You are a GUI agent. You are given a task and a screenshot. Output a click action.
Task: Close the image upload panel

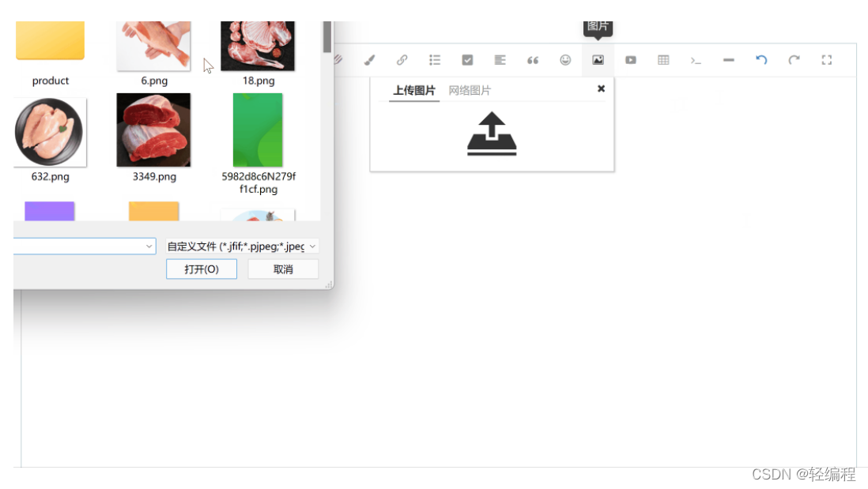pos(601,88)
